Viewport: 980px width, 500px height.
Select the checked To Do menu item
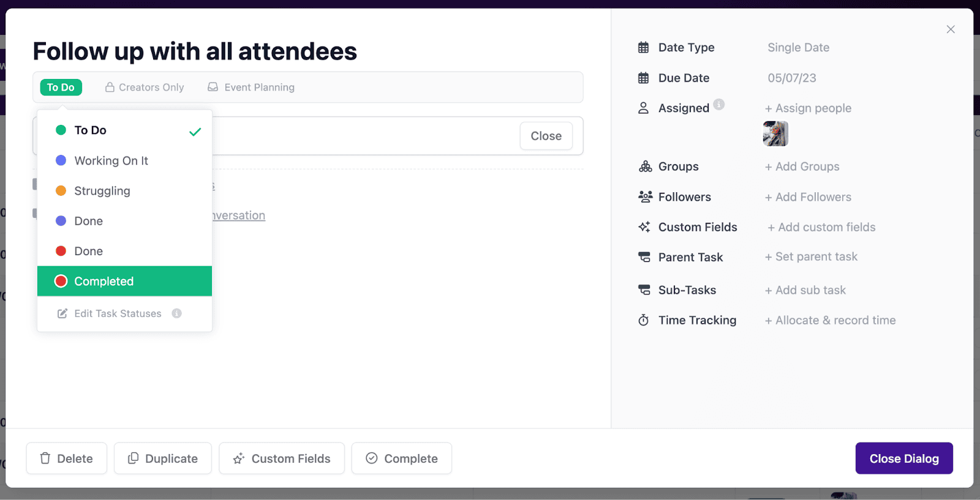pyautogui.click(x=91, y=130)
